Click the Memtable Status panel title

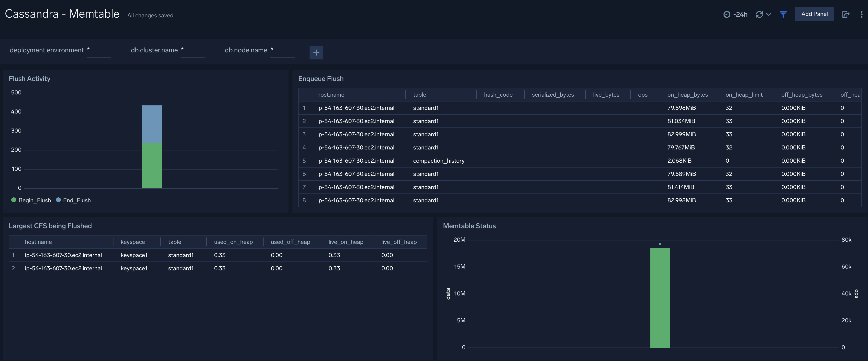click(469, 226)
